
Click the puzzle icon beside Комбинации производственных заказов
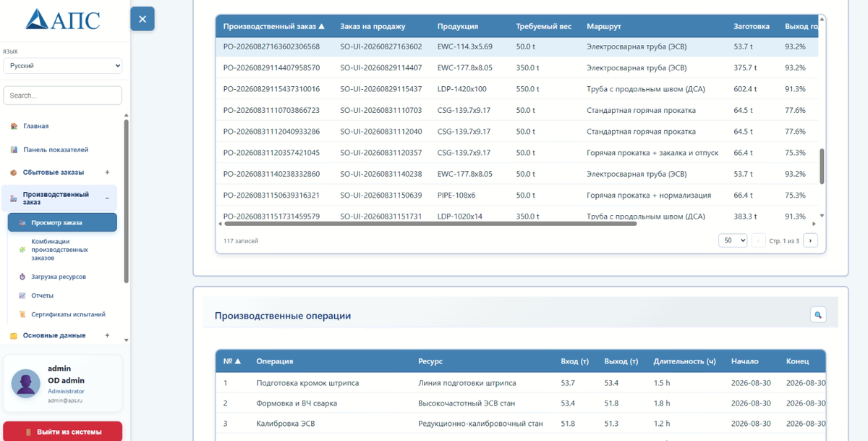pyautogui.click(x=22, y=249)
